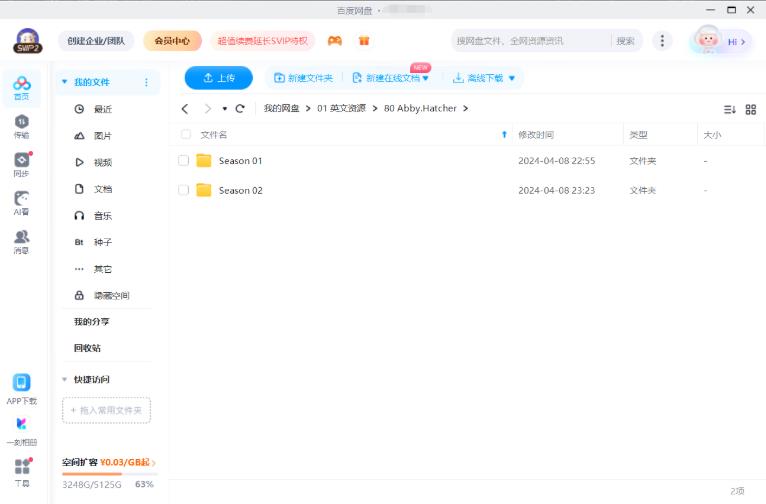The image size is (766, 504).
Task: Check the Season 02 checkbox
Action: pyautogui.click(x=183, y=190)
